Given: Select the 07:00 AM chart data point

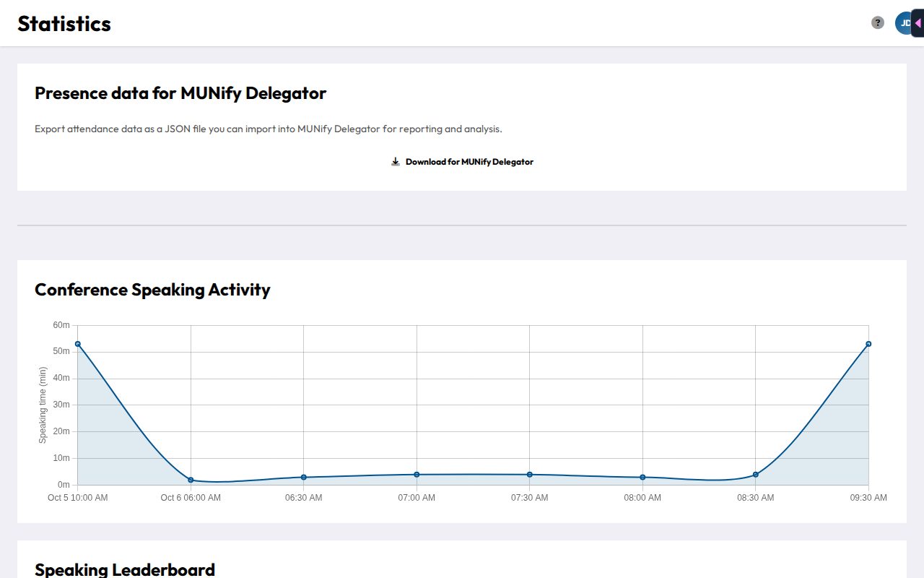Looking at the screenshot, I should (417, 475).
